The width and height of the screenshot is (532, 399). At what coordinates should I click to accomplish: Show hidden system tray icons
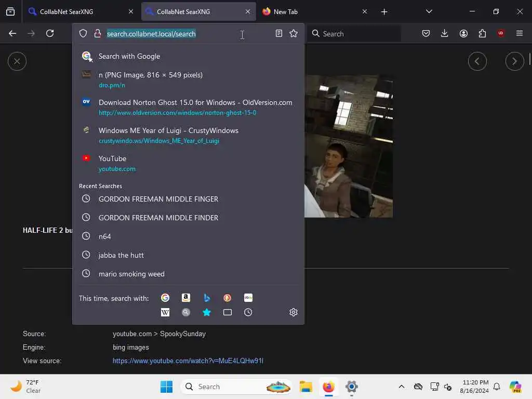402,387
